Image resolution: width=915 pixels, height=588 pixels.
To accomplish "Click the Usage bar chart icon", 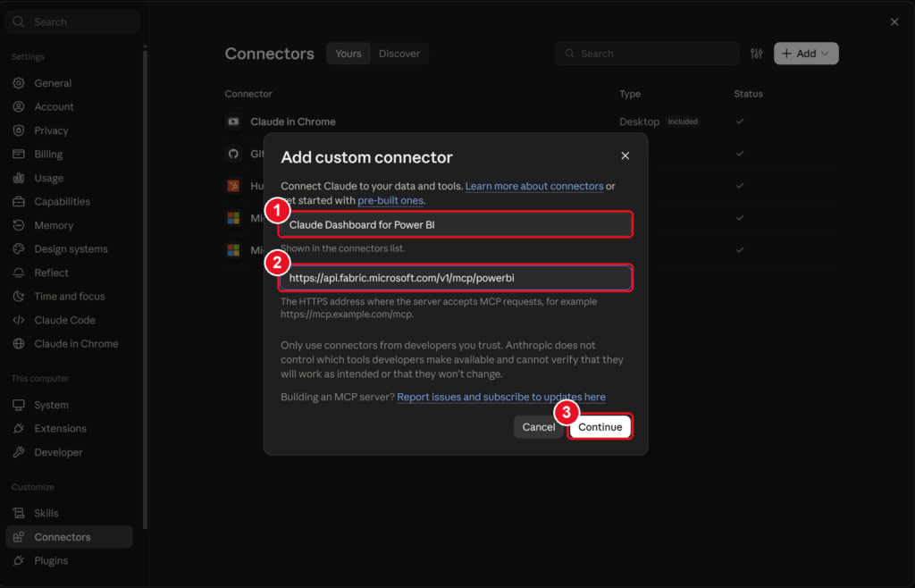I will coord(19,178).
